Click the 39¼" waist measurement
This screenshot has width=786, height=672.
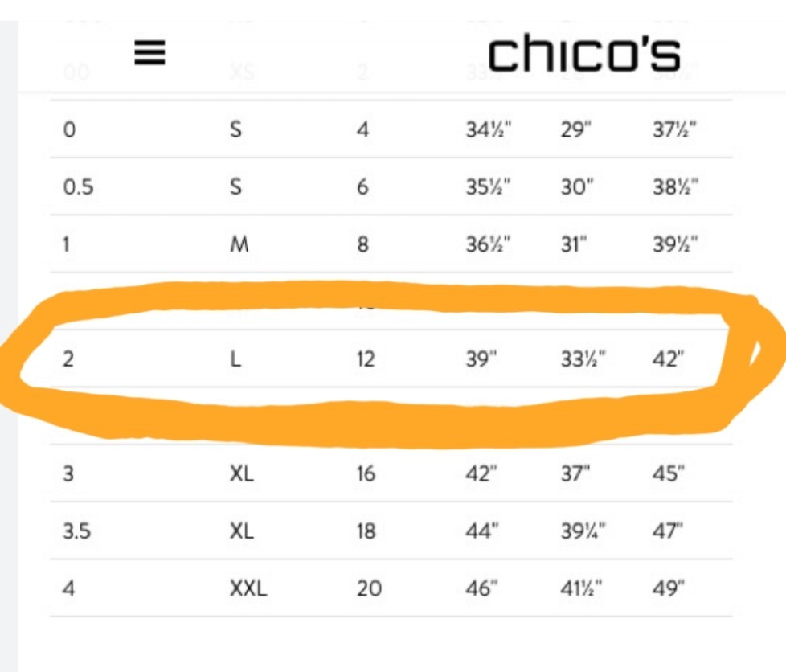pyautogui.click(x=583, y=531)
